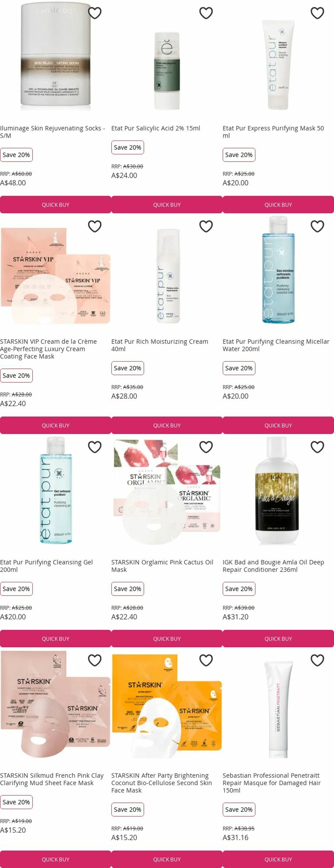334x868 pixels.
Task: Heart the STARSKIN Silkmud French Pink Clay mask
Action: pyautogui.click(x=95, y=661)
